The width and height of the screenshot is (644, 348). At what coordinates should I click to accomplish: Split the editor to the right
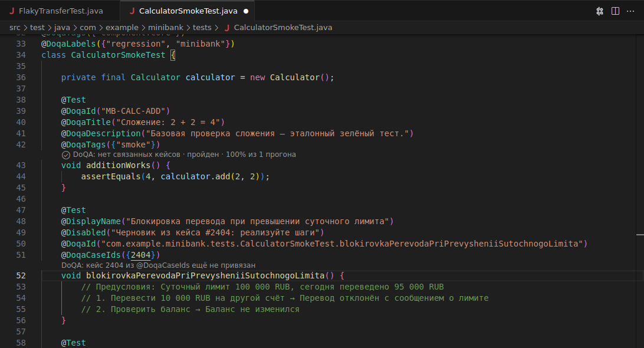[615, 11]
